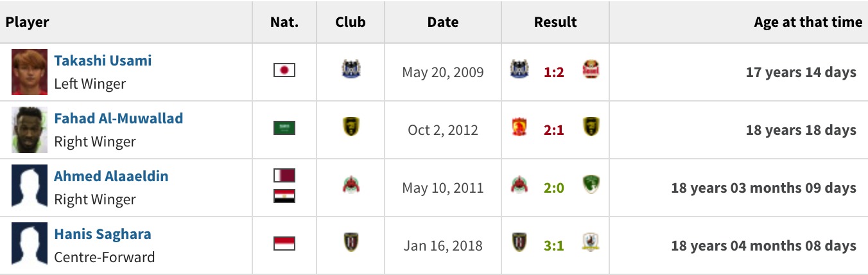
Task: Click the away team crest beside 3:1 result
Action: click(x=591, y=243)
